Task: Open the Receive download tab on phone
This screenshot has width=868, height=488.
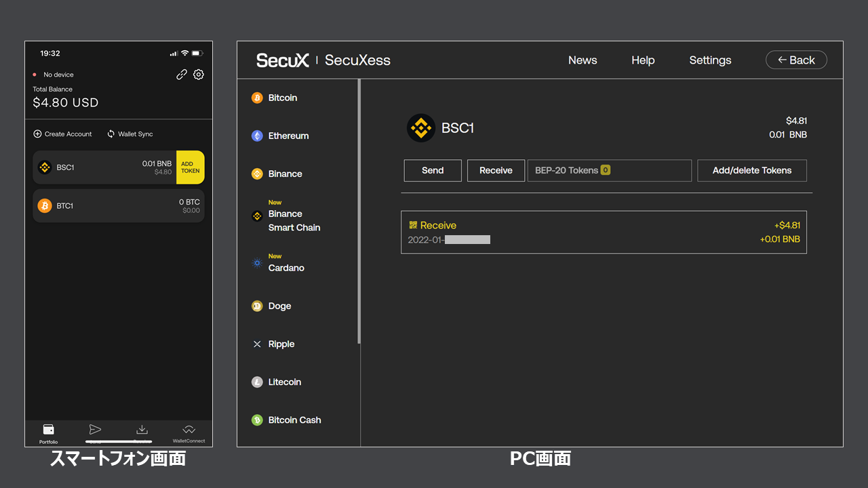Action: tap(142, 429)
